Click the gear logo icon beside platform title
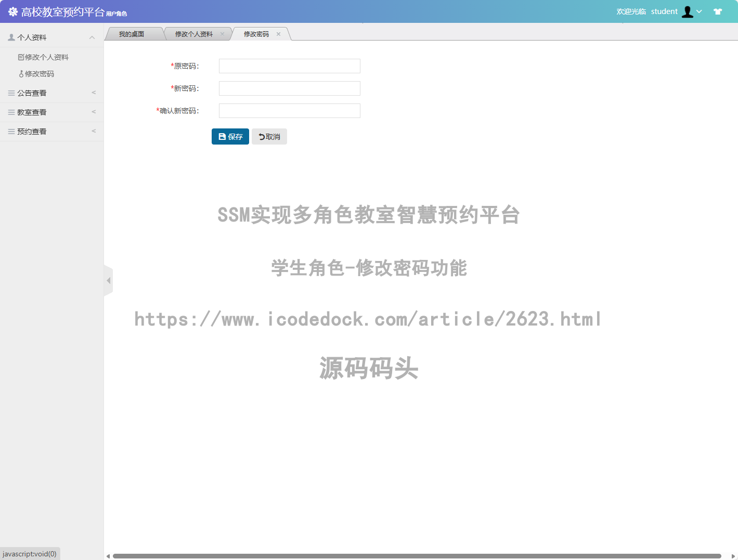The image size is (738, 560). pyautogui.click(x=13, y=11)
